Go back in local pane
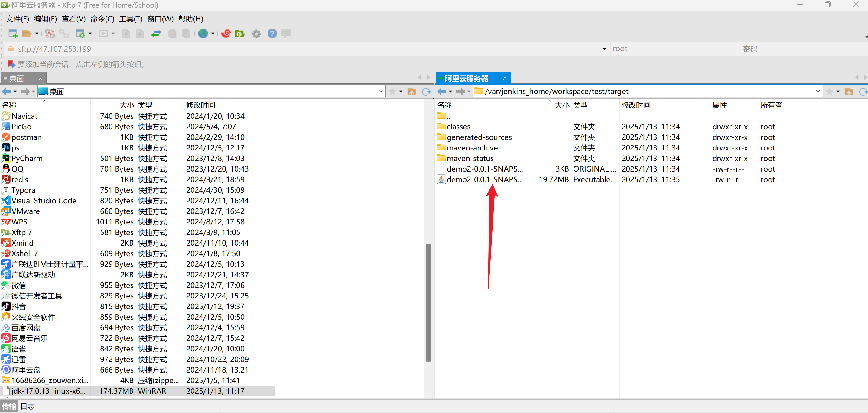 click(6, 91)
